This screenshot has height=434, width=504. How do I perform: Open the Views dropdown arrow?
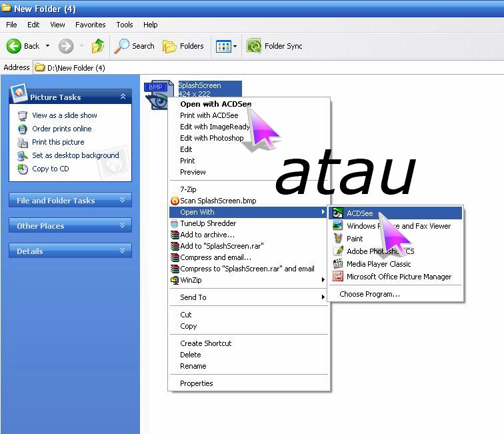tap(235, 46)
